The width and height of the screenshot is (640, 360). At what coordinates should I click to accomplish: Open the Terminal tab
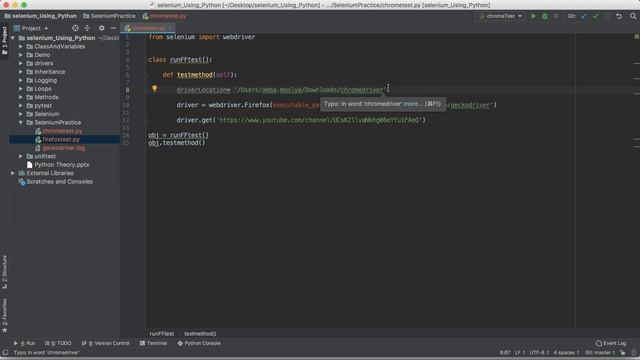(x=153, y=343)
